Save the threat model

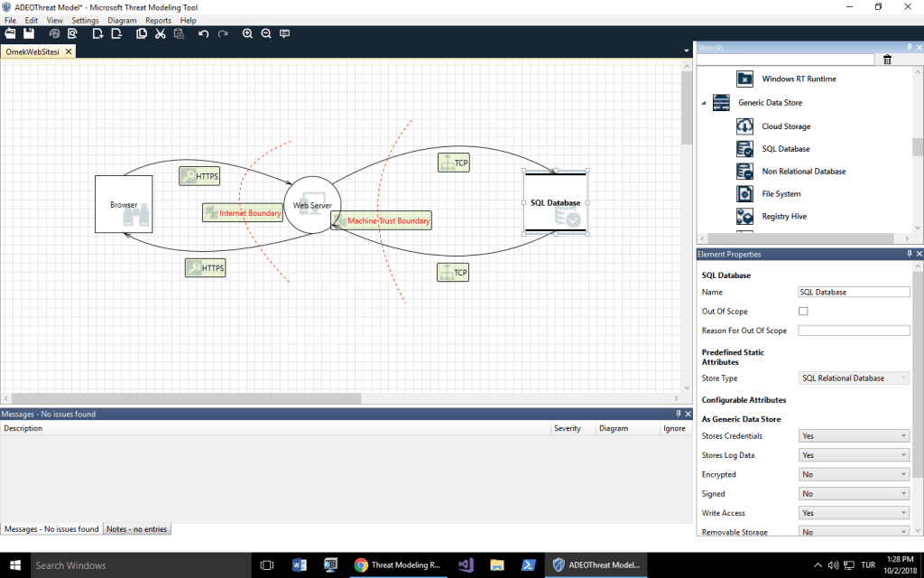[x=28, y=33]
